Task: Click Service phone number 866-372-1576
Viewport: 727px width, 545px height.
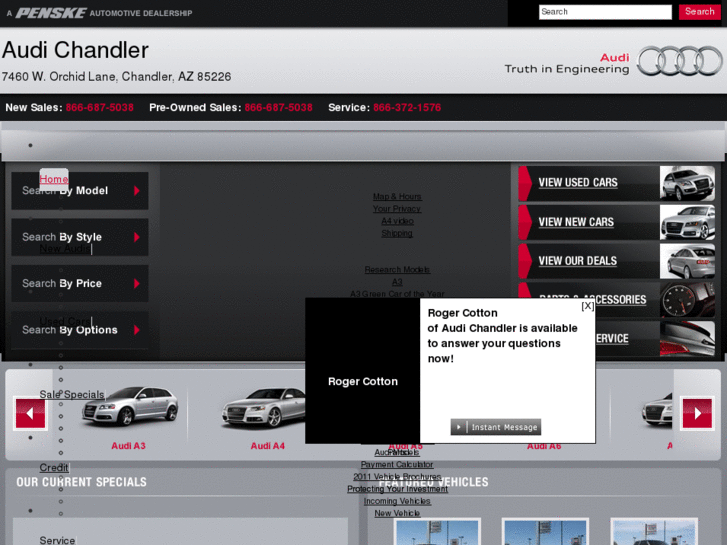Action: coord(407,108)
